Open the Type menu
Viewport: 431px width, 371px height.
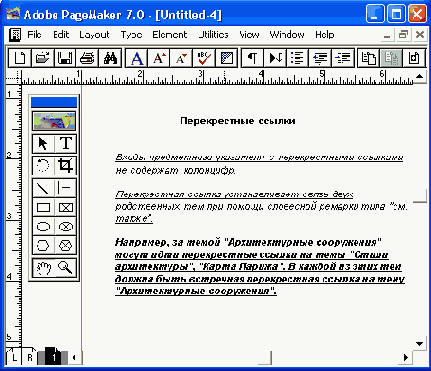tap(131, 35)
